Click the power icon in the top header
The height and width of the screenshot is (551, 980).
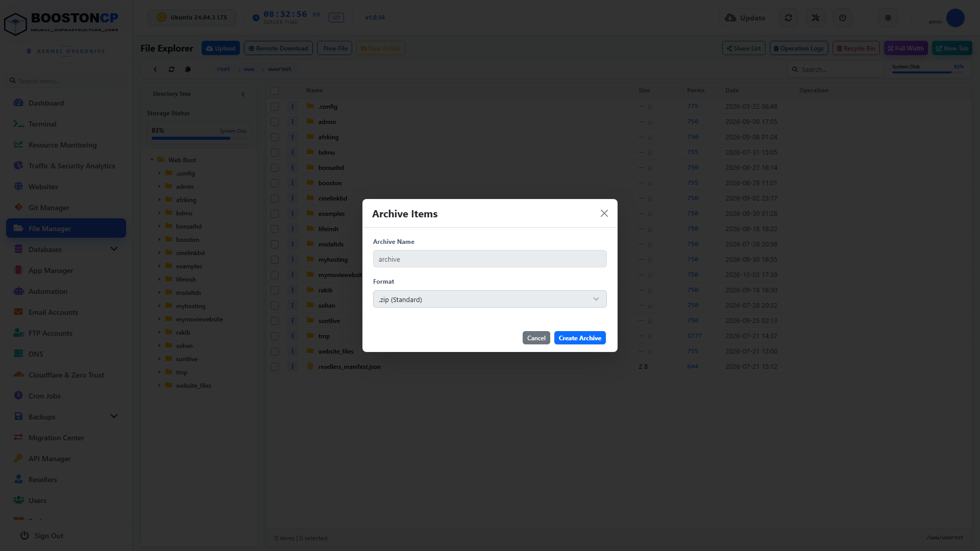pyautogui.click(x=842, y=18)
